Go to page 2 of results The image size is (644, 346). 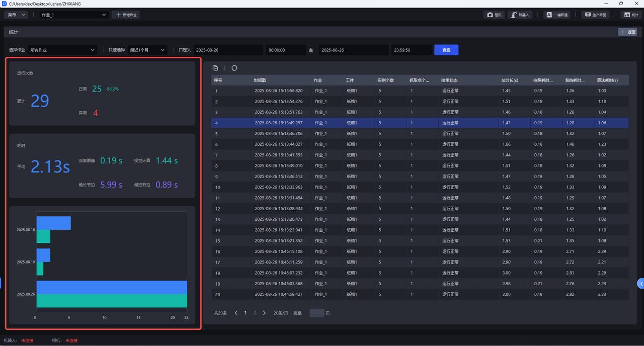click(255, 313)
